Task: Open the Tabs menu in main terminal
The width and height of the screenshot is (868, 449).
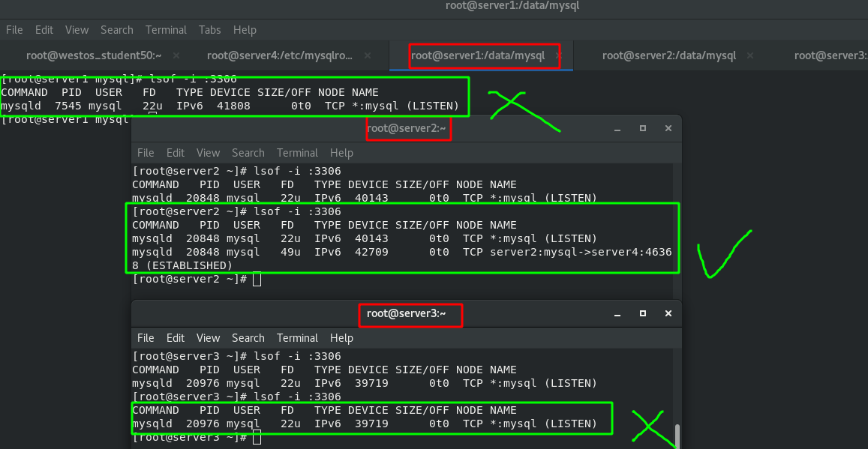Action: 210,30
